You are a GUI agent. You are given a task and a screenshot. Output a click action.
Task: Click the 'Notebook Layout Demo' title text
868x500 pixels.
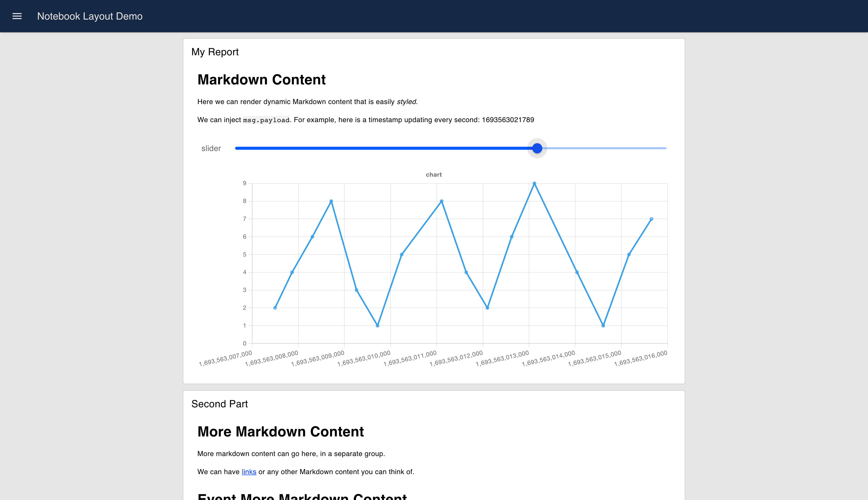click(x=90, y=16)
